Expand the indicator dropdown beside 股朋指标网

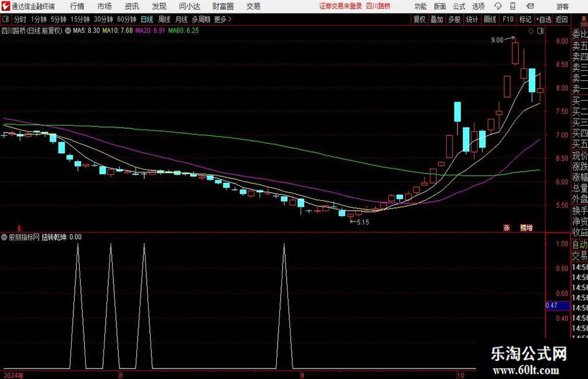point(4,237)
